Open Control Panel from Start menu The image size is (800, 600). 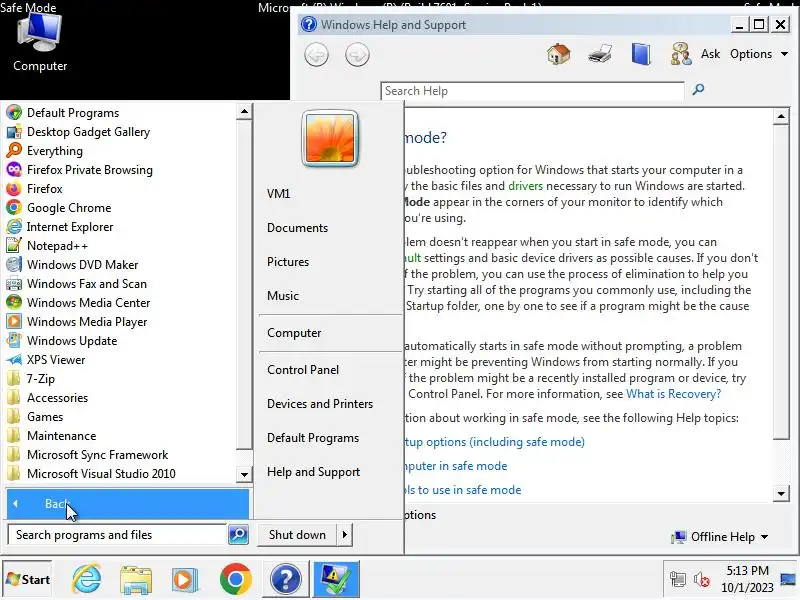tap(303, 370)
